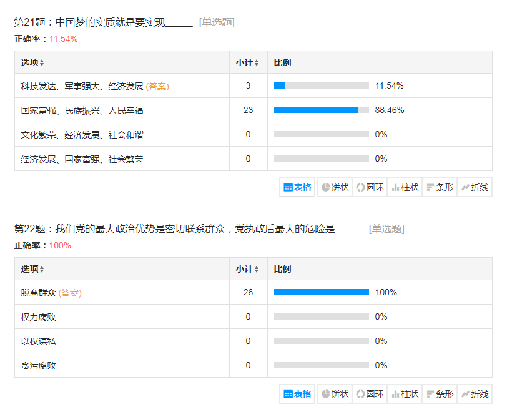Select table view for question 21
Viewport: 507px width, 420px height.
pyautogui.click(x=298, y=187)
